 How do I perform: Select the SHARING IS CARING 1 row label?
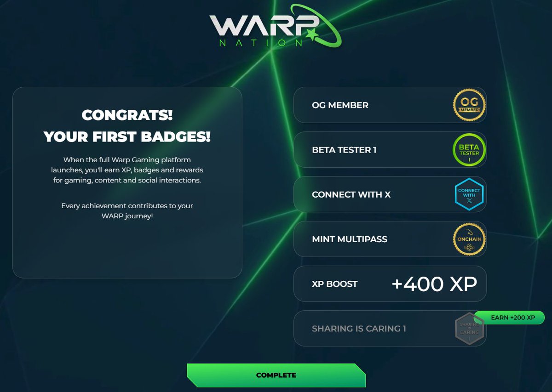pyautogui.click(x=359, y=329)
